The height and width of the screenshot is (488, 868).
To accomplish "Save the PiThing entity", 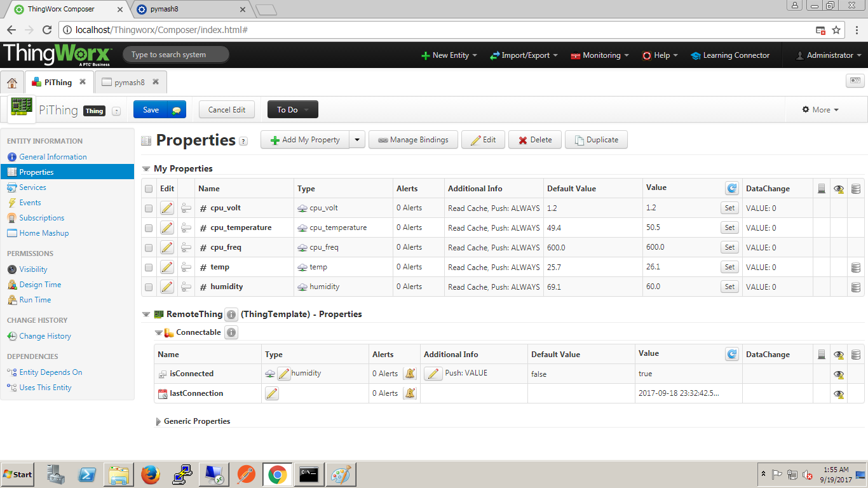I will pos(151,110).
